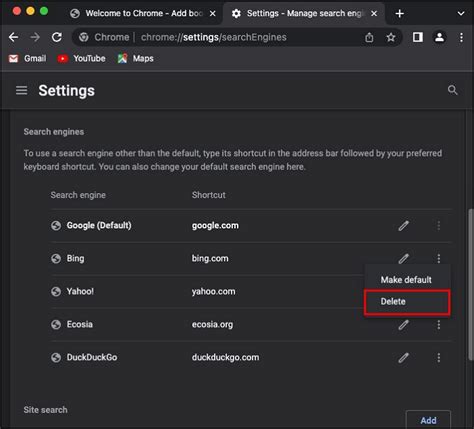474x429 pixels.
Task: Open the Maps bookmark
Action: click(135, 59)
